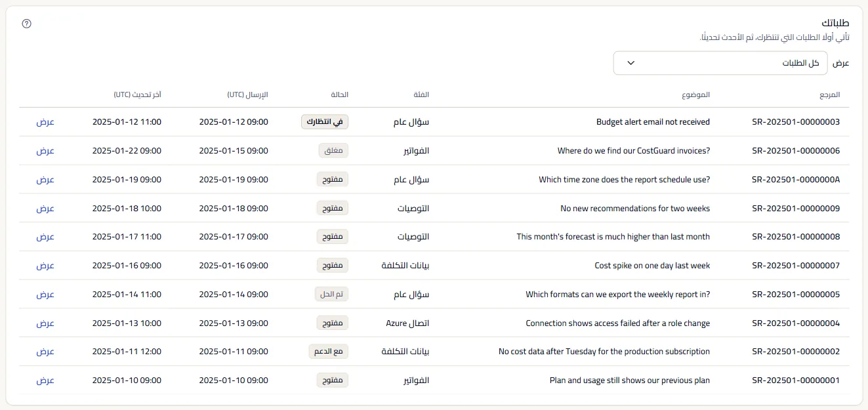Screen dimensions: 868x410
Task: Open request SR-202501-00000003 via عرض link
Action: (45, 122)
